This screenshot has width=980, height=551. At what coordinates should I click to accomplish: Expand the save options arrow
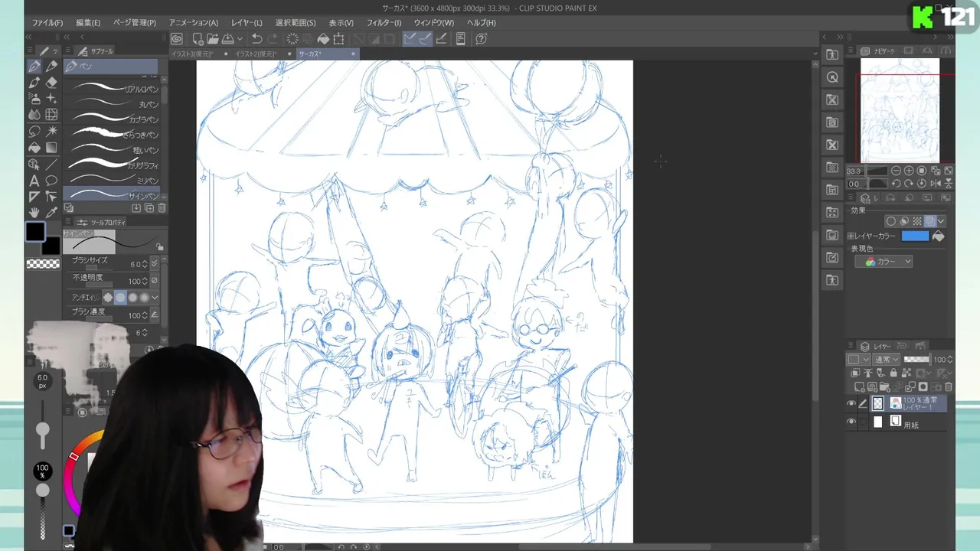tap(240, 39)
